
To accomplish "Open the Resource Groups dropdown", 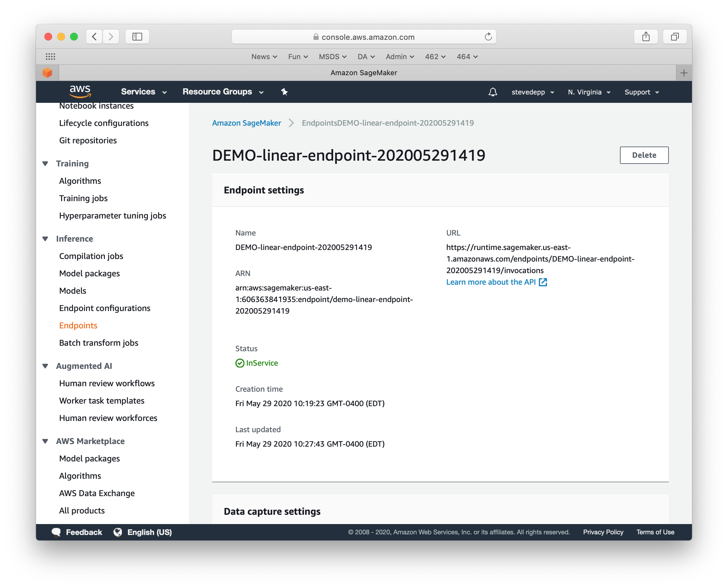I will (223, 92).
